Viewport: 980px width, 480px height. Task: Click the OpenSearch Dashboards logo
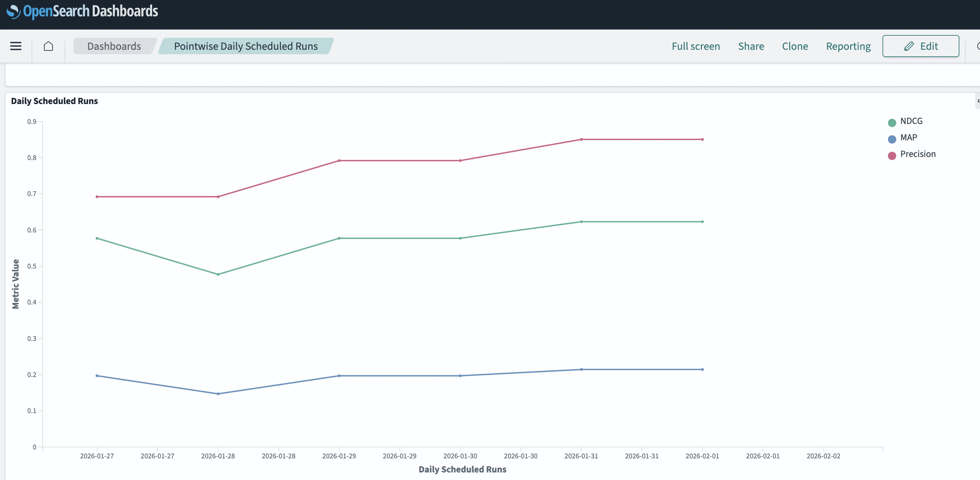click(81, 11)
